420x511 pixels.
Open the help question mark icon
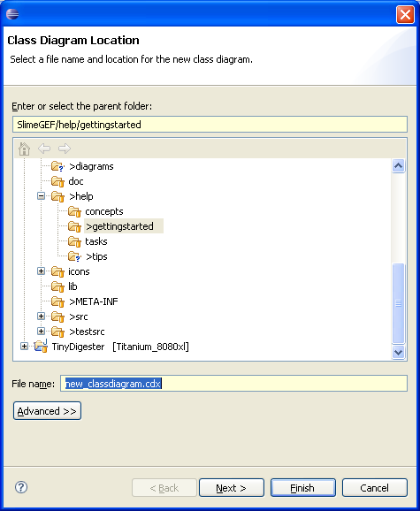[x=21, y=487]
